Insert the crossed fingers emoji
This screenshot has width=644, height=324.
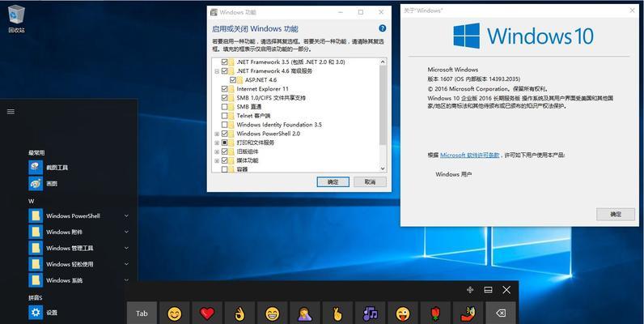point(337,313)
